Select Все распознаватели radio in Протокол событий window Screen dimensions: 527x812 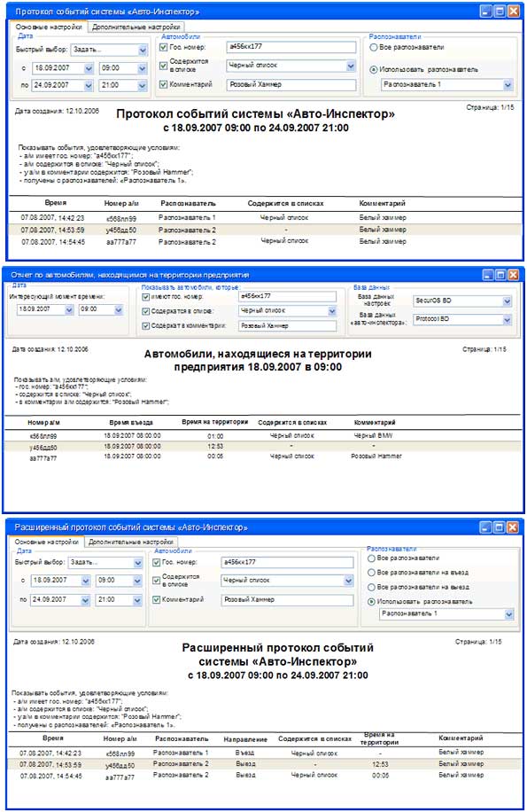[374, 47]
